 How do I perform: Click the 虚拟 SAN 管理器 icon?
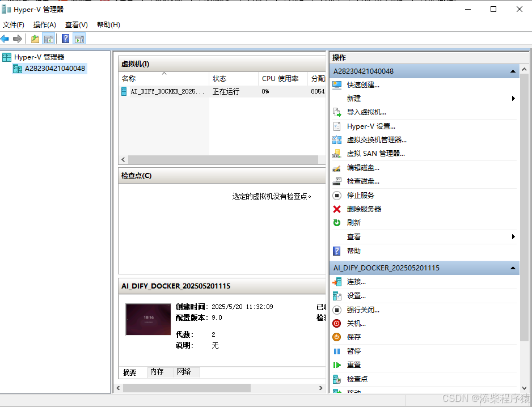click(337, 154)
